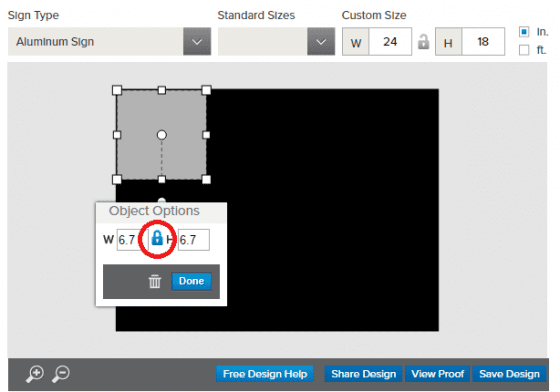Image resolution: width=560 pixels, height=392 pixels.
Task: Click the Save Design button
Action: pyautogui.click(x=510, y=374)
